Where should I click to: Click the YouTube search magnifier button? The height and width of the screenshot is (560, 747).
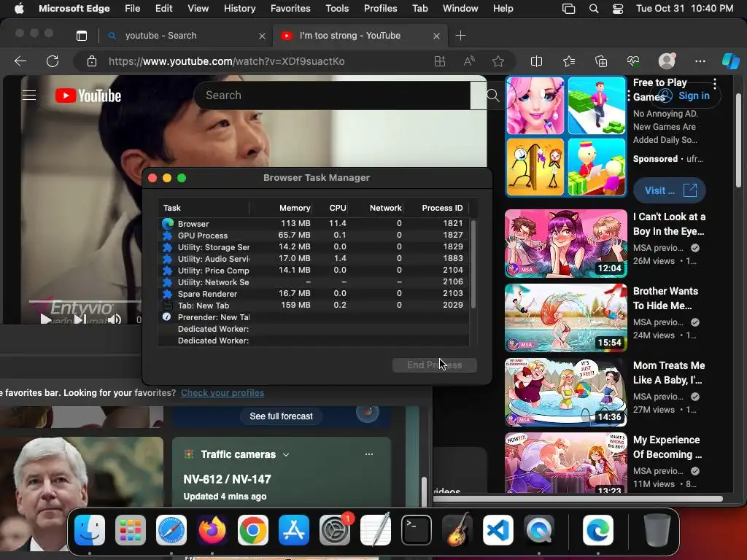tap(492, 96)
